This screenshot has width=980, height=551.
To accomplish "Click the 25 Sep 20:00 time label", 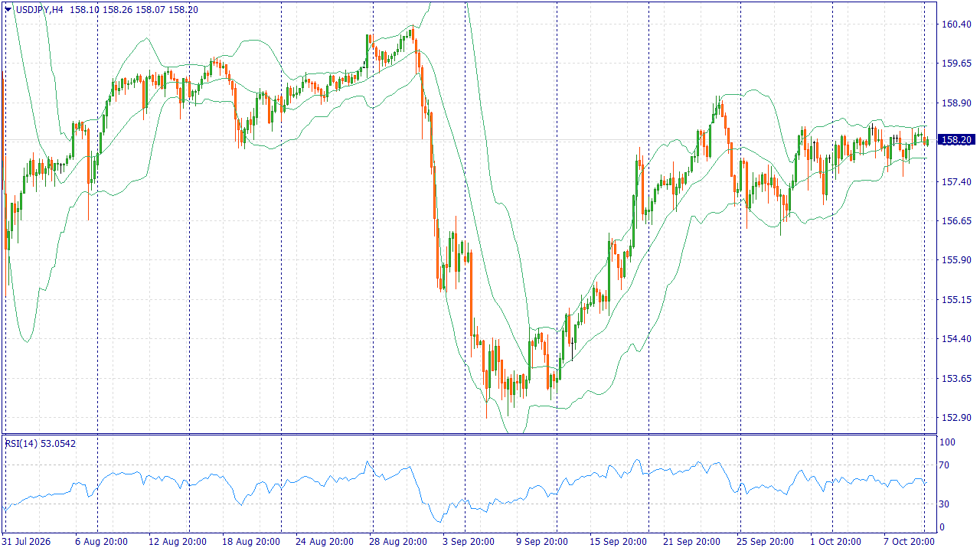I will pyautogui.click(x=766, y=542).
